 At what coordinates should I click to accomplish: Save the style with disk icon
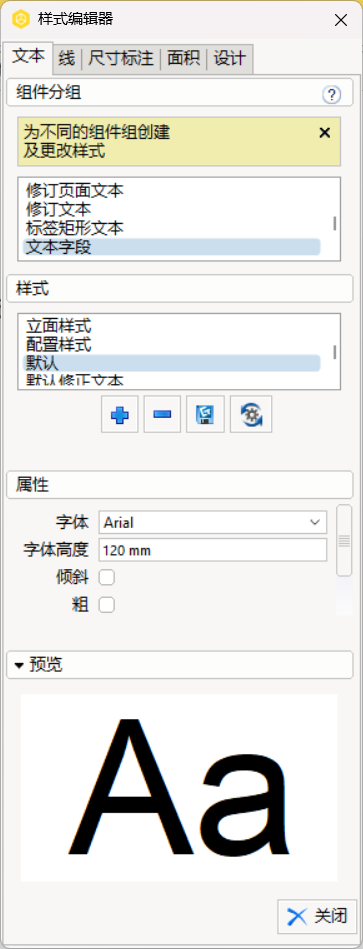206,415
